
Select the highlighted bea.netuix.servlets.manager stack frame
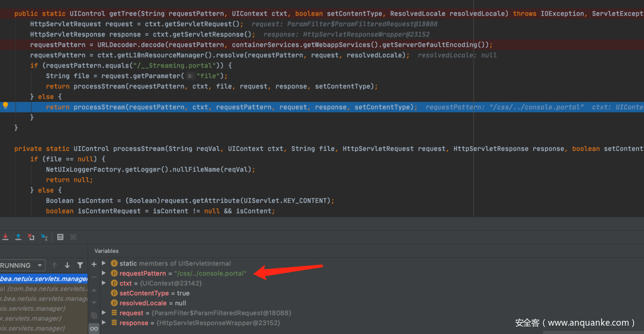click(43, 279)
